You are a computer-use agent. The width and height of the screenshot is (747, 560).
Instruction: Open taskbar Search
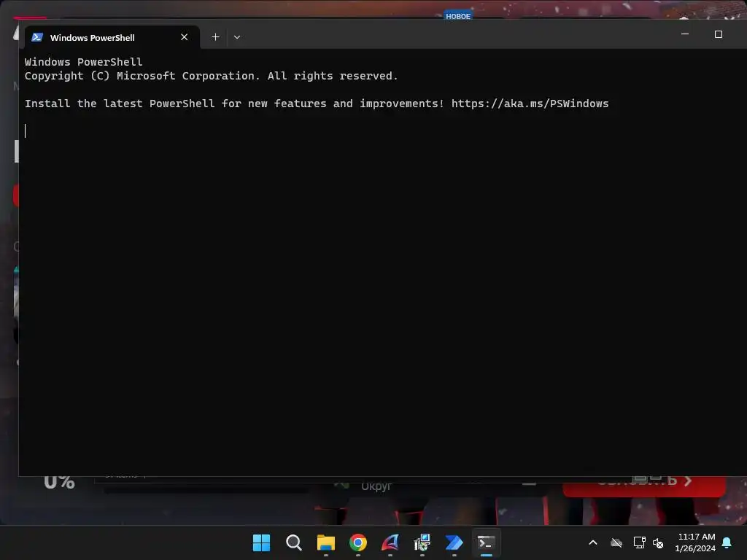[x=293, y=542]
